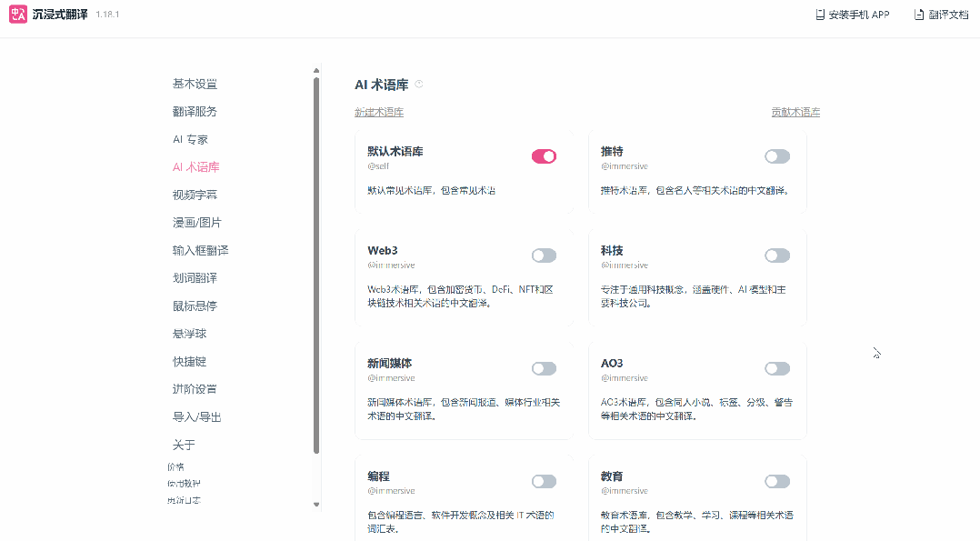Enable the Web3 glossary toggle
The height and width of the screenshot is (541, 980).
[544, 255]
